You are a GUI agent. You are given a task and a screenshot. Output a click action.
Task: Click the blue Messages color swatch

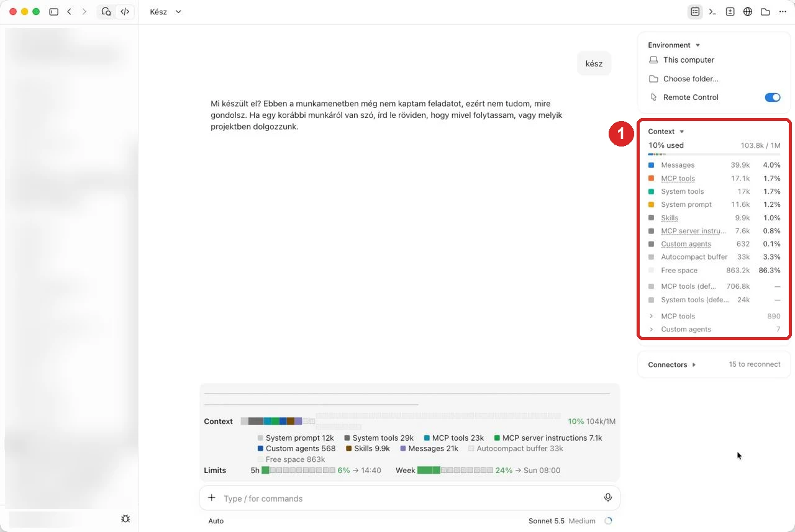651,165
